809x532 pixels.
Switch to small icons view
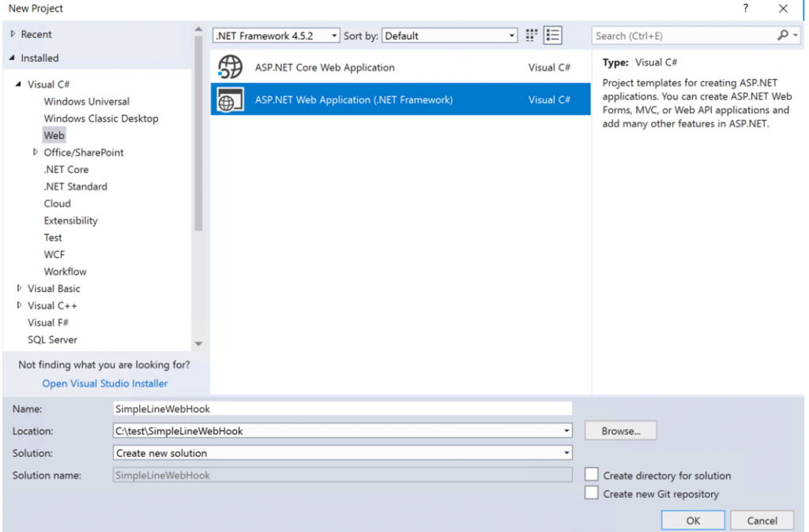(x=532, y=35)
